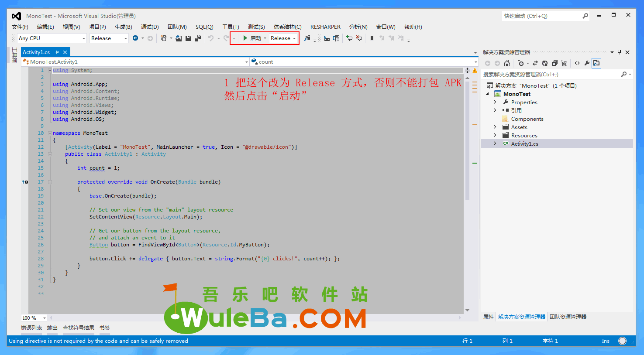Click the comment-out selection icon
The image size is (644, 355).
(349, 38)
